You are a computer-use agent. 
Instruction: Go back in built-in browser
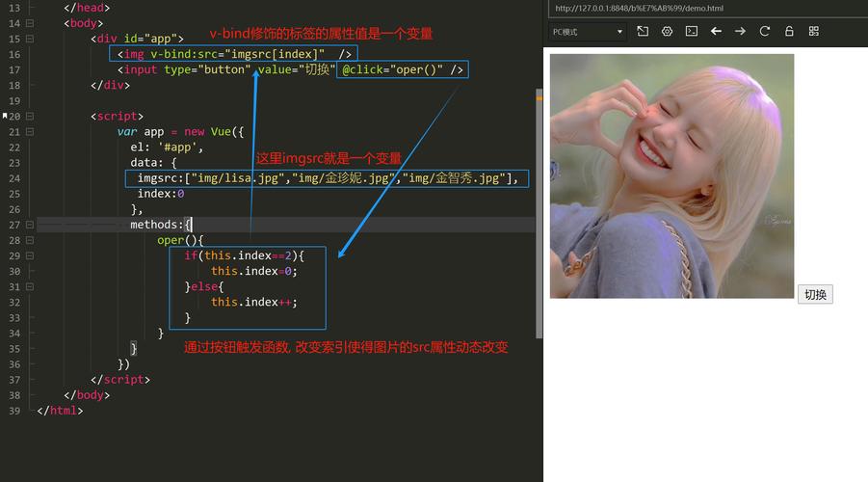coord(716,31)
